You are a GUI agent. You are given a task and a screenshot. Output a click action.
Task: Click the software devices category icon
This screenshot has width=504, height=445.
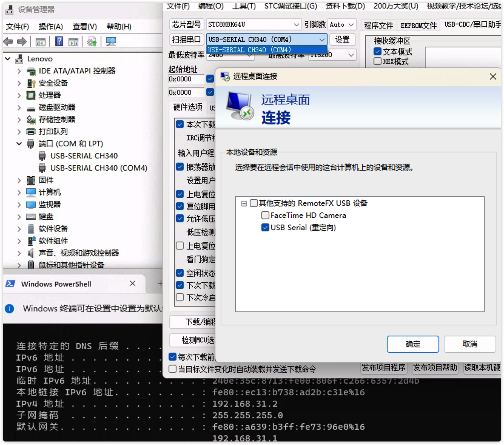tap(31, 229)
